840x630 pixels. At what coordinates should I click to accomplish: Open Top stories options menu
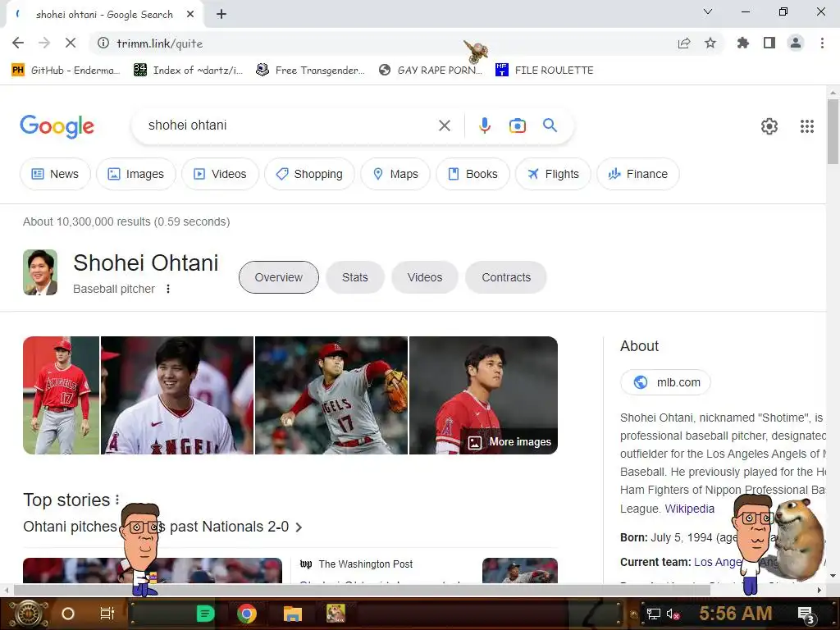click(117, 500)
